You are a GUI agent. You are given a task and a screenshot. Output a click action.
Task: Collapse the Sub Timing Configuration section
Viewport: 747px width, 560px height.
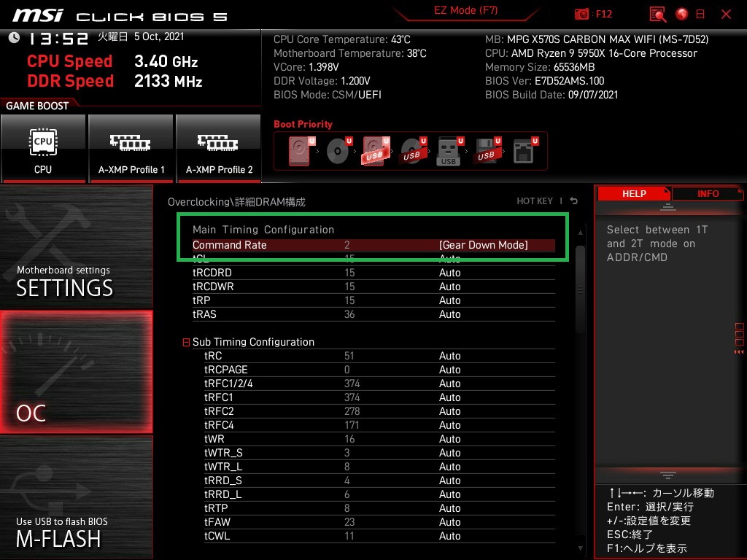[186, 343]
